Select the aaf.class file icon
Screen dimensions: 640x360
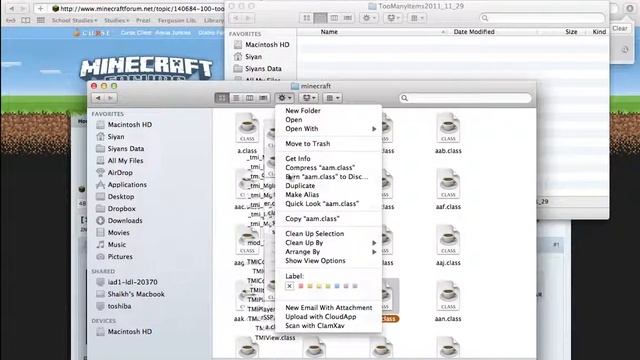pyautogui.click(x=448, y=184)
